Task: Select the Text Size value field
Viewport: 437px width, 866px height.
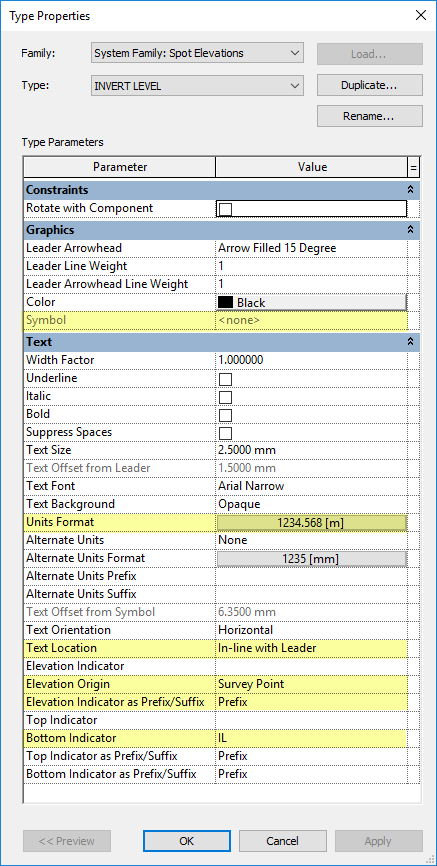Action: (x=312, y=450)
